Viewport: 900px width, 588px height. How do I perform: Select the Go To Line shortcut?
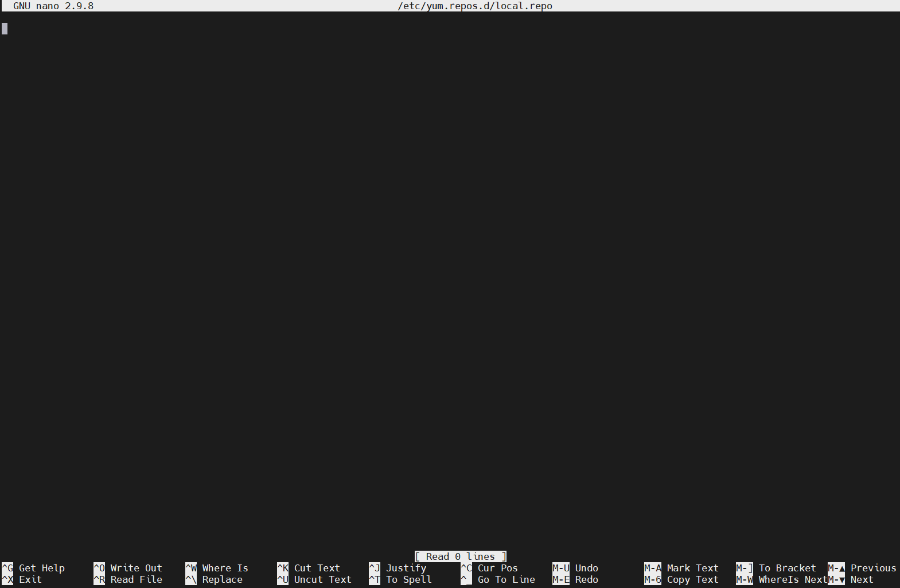coord(507,579)
